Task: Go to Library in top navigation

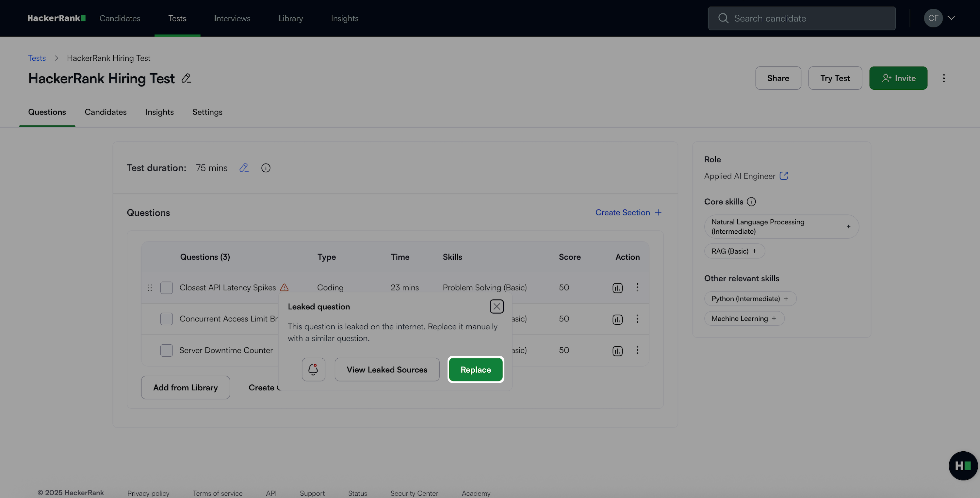Action: coord(290,18)
